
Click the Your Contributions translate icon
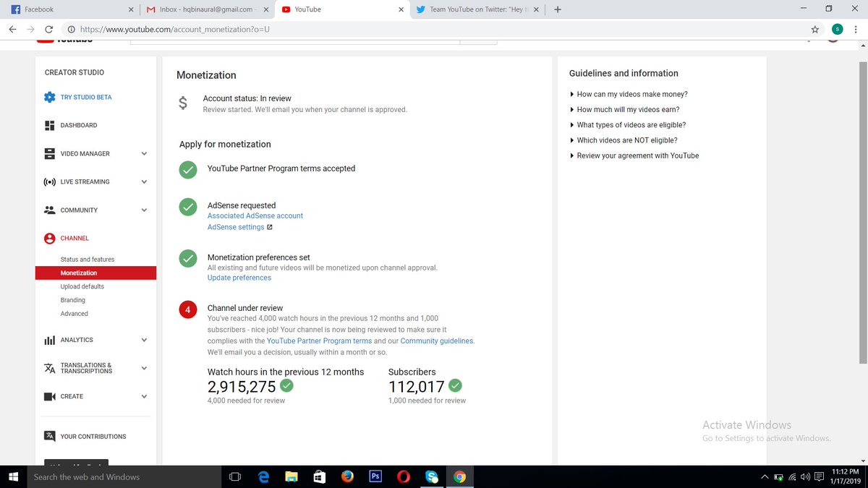tap(50, 436)
